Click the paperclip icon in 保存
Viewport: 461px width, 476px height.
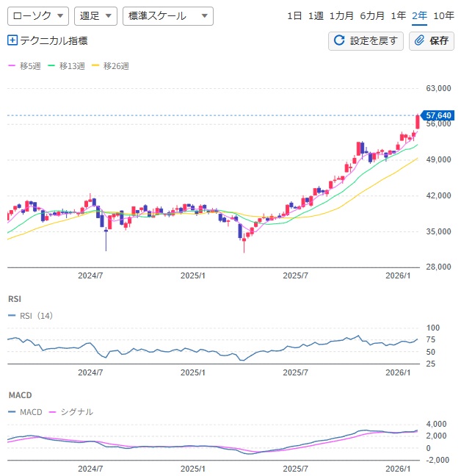click(419, 40)
